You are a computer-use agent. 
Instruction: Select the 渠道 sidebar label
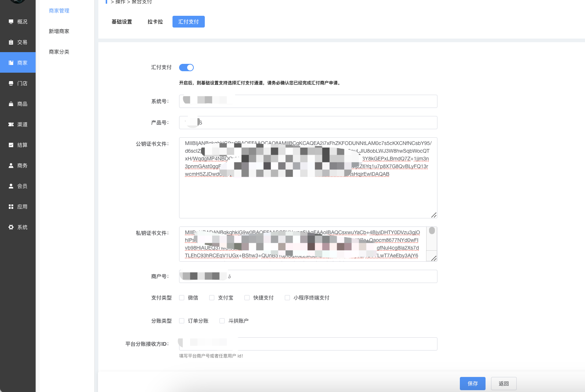point(22,124)
